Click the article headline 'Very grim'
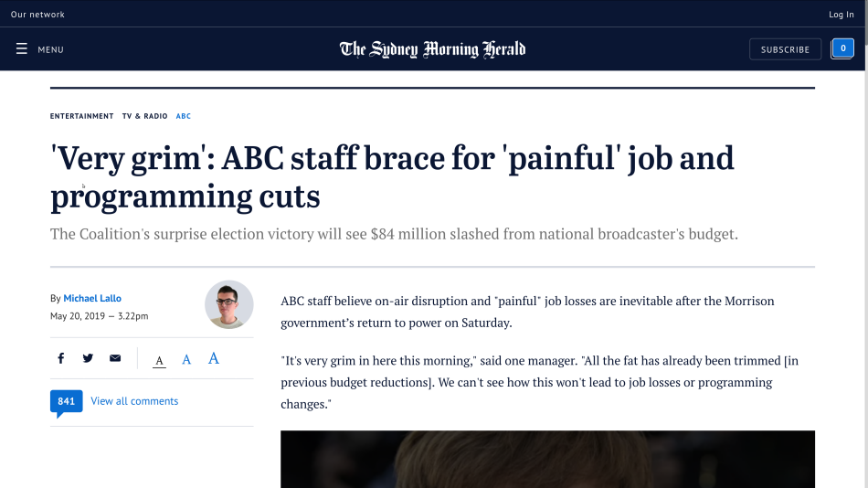The height and width of the screenshot is (488, 868). click(392, 177)
